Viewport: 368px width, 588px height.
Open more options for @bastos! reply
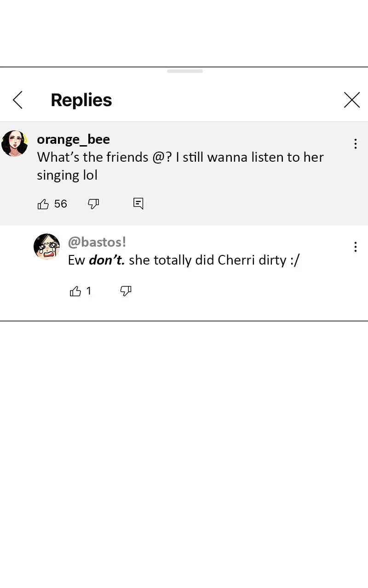click(x=355, y=247)
